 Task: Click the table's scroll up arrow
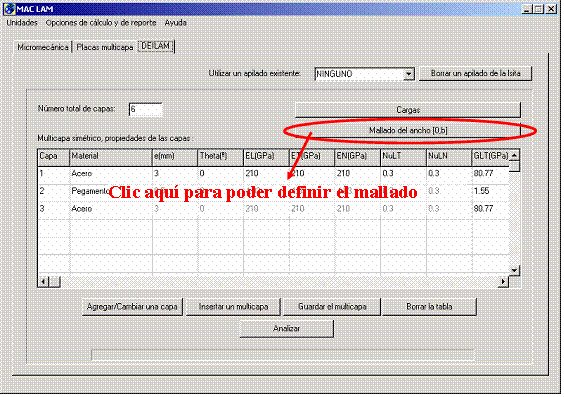[514, 156]
